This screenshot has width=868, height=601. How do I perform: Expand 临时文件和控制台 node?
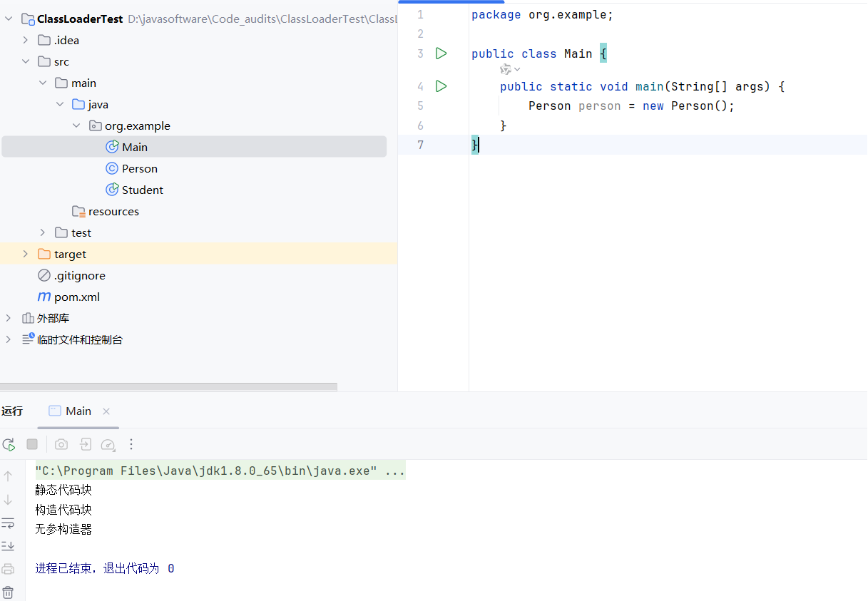(9, 339)
